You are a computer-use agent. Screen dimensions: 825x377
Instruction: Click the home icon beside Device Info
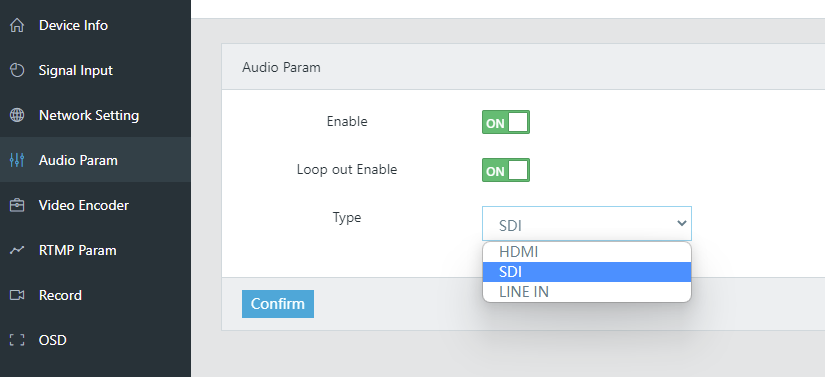[x=17, y=25]
